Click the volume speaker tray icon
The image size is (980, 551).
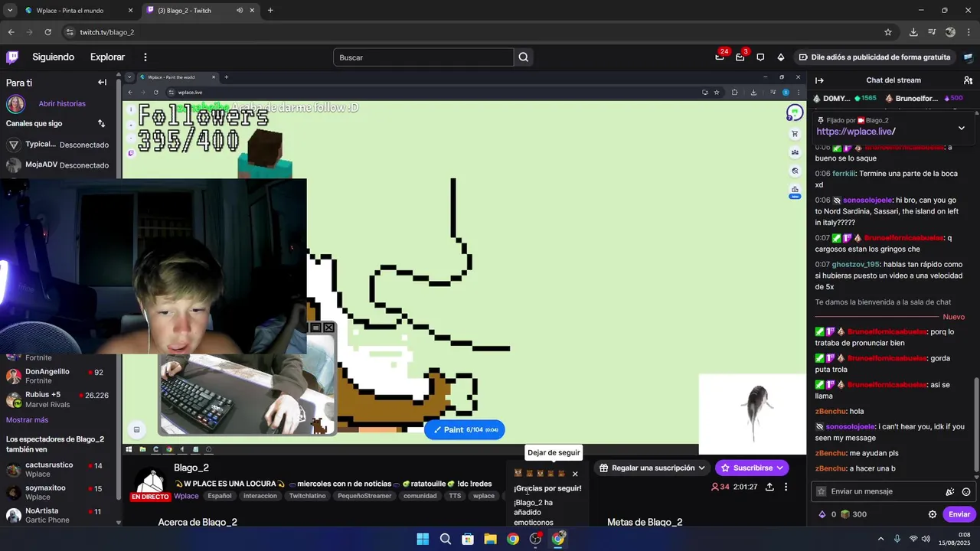coord(926,539)
